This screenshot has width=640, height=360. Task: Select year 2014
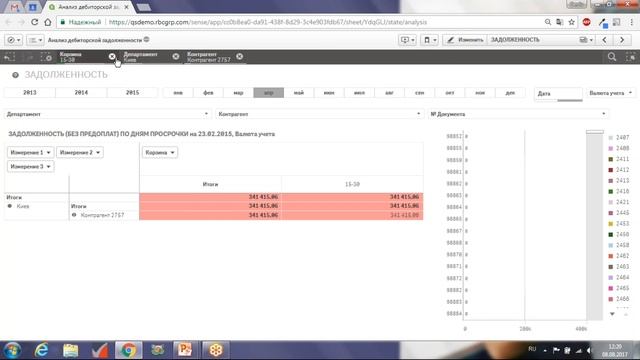[x=81, y=93]
